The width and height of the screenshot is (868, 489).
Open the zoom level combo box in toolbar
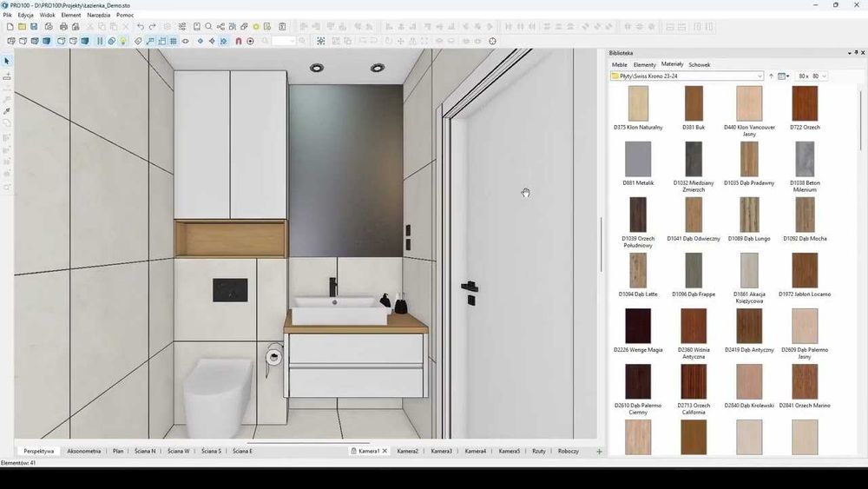click(284, 41)
